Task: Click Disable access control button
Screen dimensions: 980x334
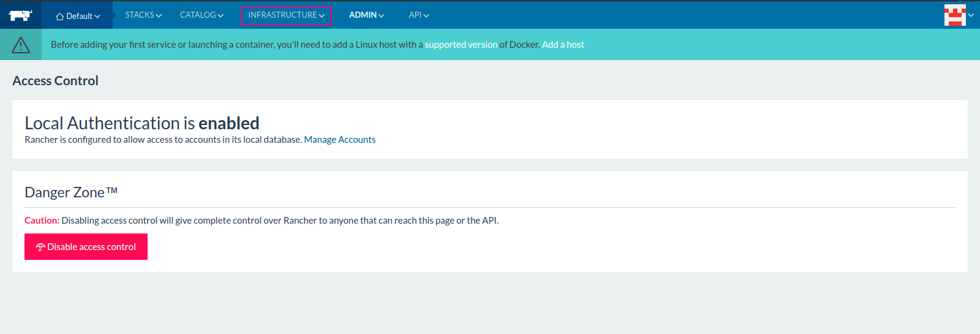Action: pyautogui.click(x=86, y=246)
